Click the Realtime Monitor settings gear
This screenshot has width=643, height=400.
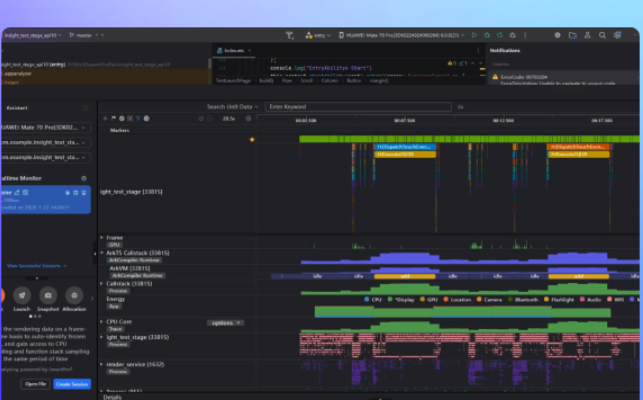pyautogui.click(x=84, y=179)
